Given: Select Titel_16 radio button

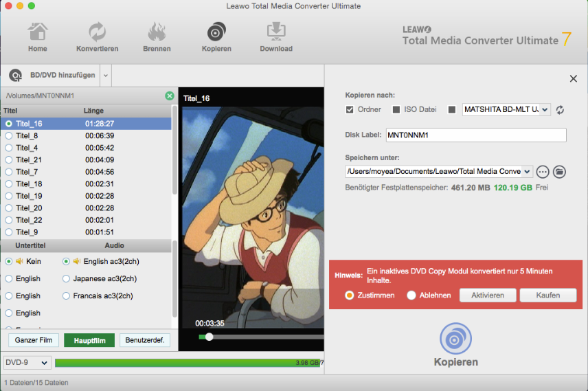Looking at the screenshot, I should 9,124.
